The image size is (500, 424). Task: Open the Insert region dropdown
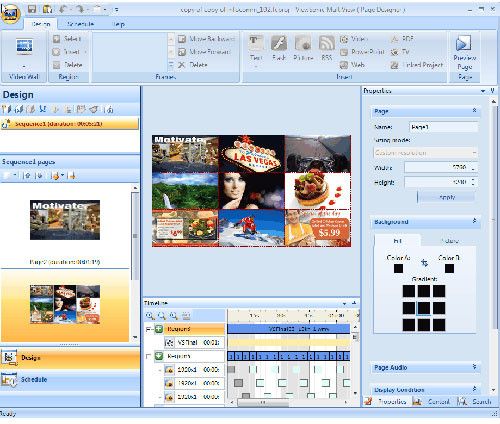(x=86, y=52)
